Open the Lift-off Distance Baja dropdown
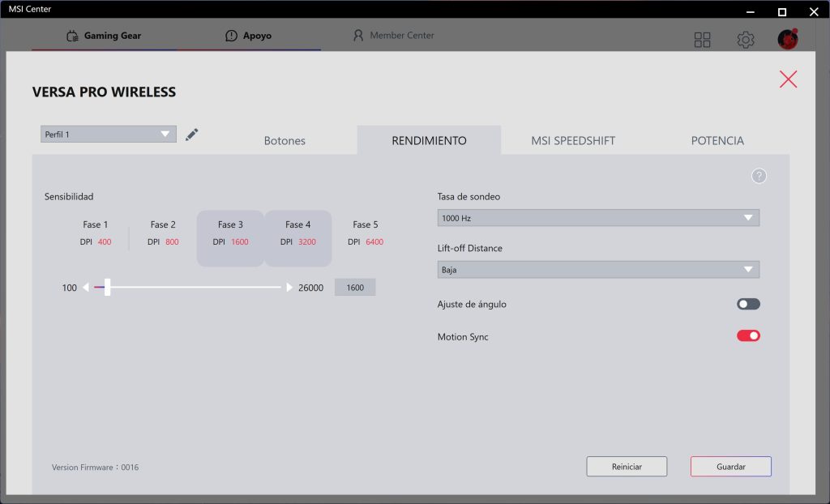This screenshot has width=830, height=504. (x=598, y=270)
